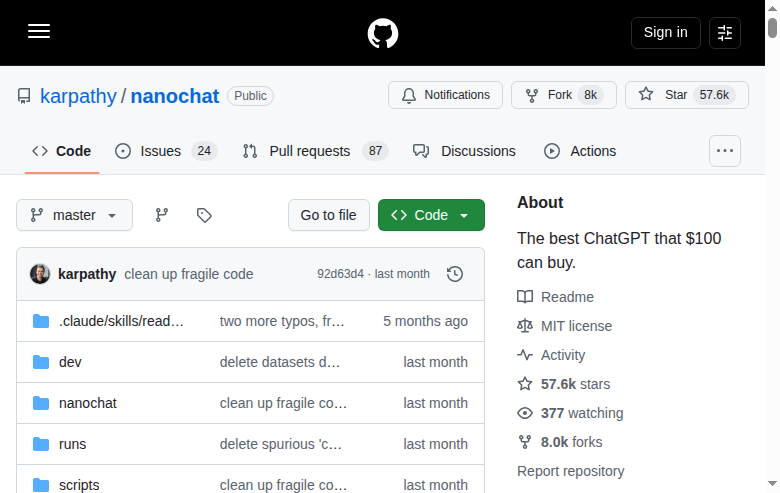Switch to the Actions tab label
This screenshot has height=493, width=780.
(593, 151)
